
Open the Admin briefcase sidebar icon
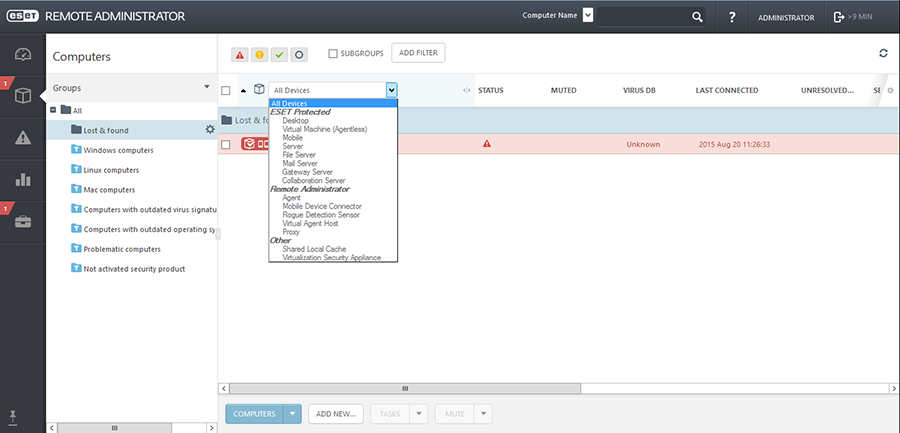(23, 221)
